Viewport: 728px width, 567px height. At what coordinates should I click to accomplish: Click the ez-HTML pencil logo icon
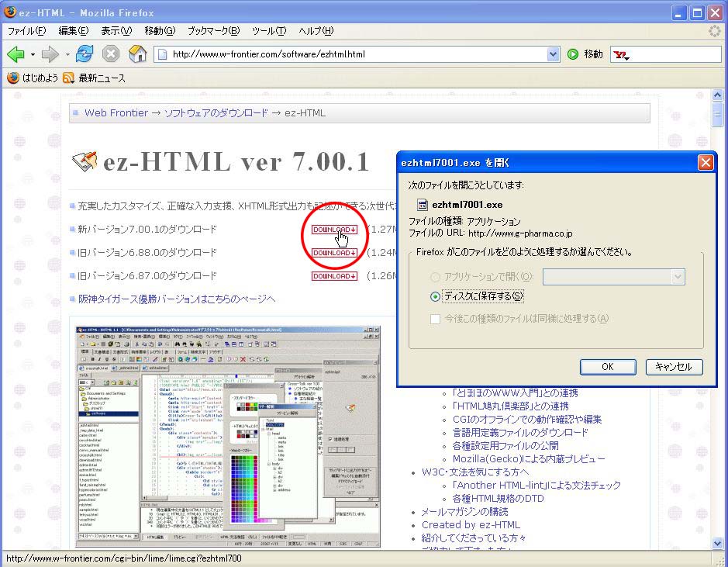pyautogui.click(x=85, y=161)
